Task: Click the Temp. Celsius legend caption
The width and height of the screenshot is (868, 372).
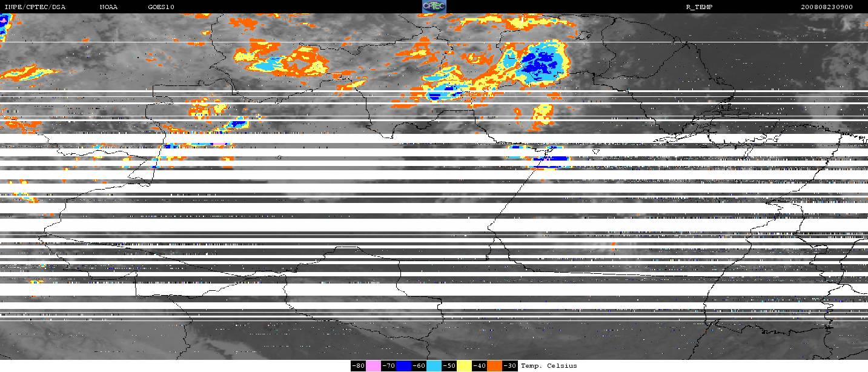Action: 549,366
